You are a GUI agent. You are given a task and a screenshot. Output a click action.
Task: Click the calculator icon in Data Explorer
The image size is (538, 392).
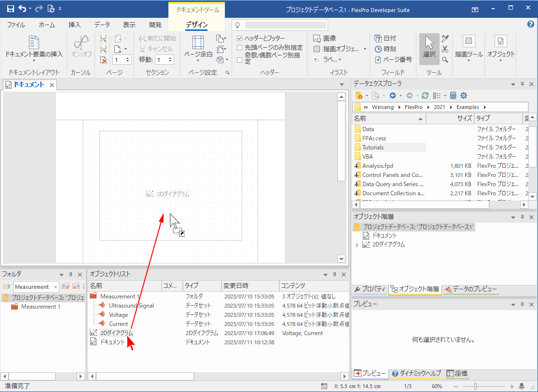pos(453,95)
